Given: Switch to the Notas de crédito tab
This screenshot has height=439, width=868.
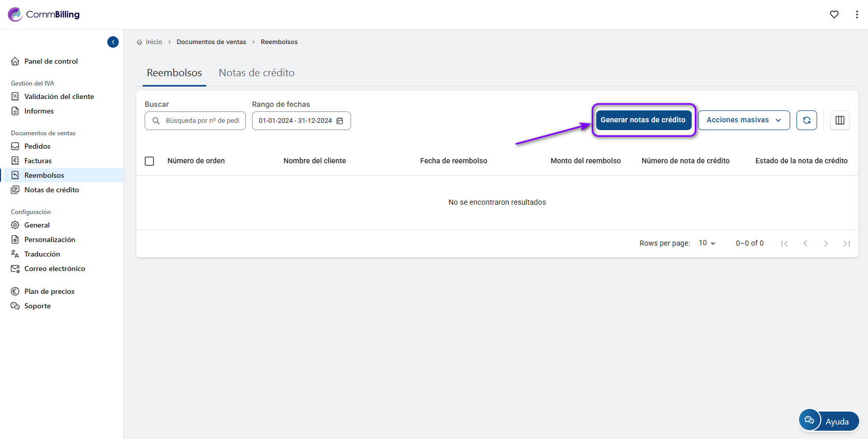Looking at the screenshot, I should (x=256, y=73).
